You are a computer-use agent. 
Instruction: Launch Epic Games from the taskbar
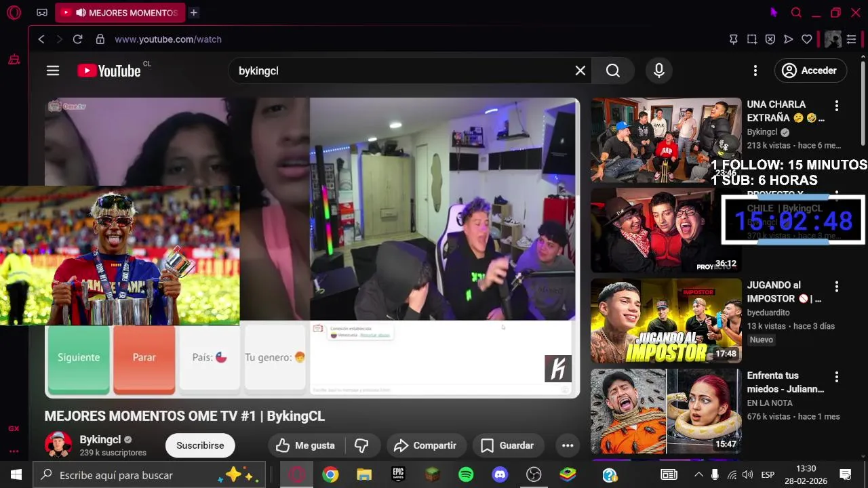(x=398, y=475)
